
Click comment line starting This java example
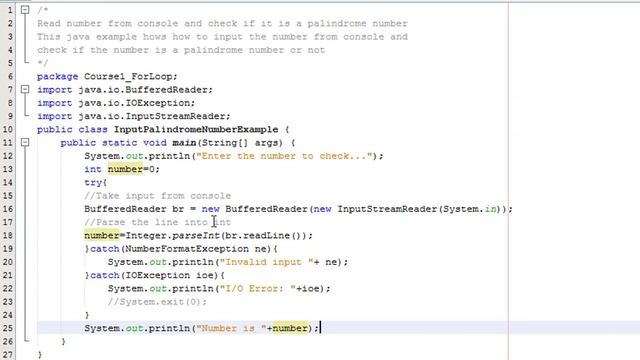tap(222, 37)
